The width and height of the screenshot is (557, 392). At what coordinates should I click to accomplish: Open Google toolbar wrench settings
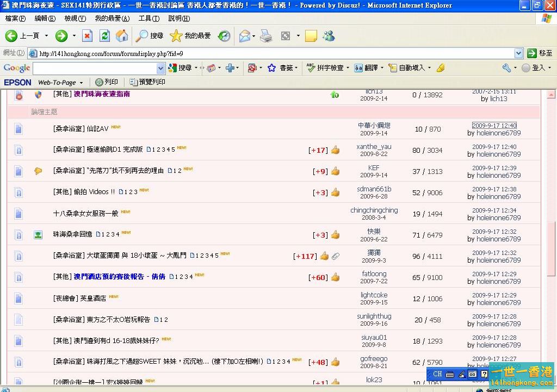(x=506, y=68)
